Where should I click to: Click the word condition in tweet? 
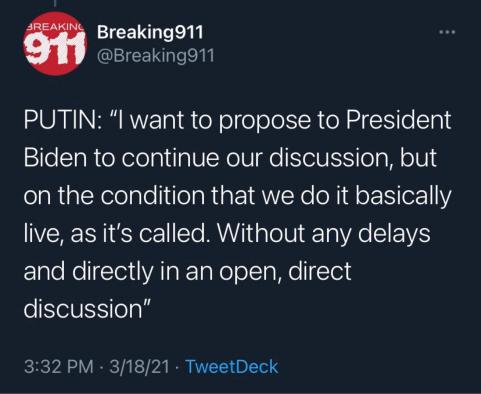click(153, 195)
